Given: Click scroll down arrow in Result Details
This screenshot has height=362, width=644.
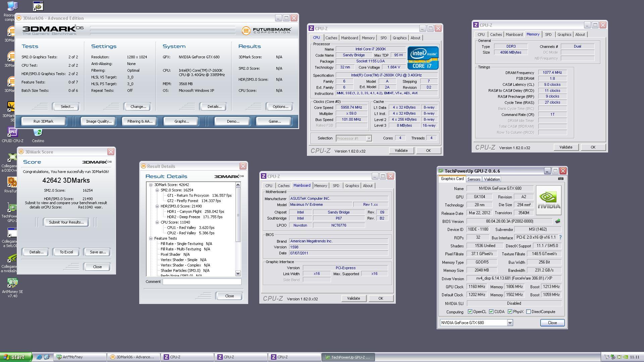Looking at the screenshot, I should [x=238, y=273].
